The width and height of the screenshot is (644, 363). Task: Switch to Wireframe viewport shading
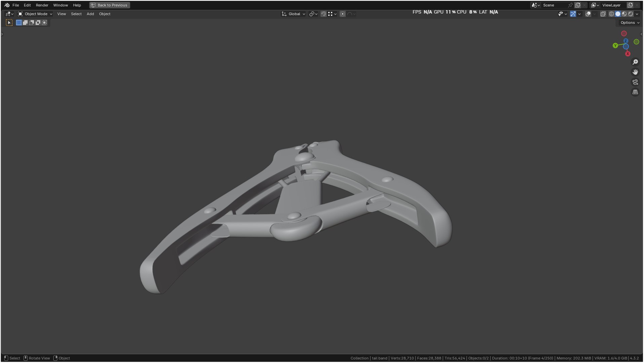click(x=611, y=14)
